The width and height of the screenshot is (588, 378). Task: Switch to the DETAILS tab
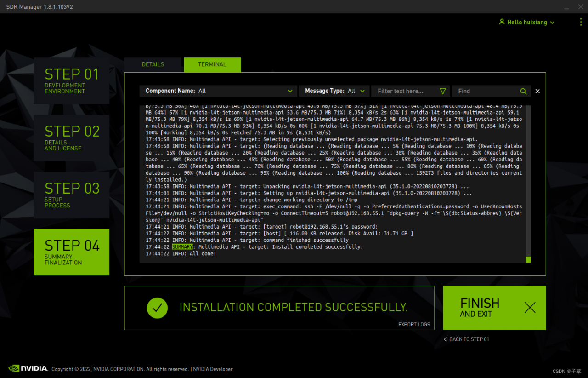pyautogui.click(x=153, y=64)
